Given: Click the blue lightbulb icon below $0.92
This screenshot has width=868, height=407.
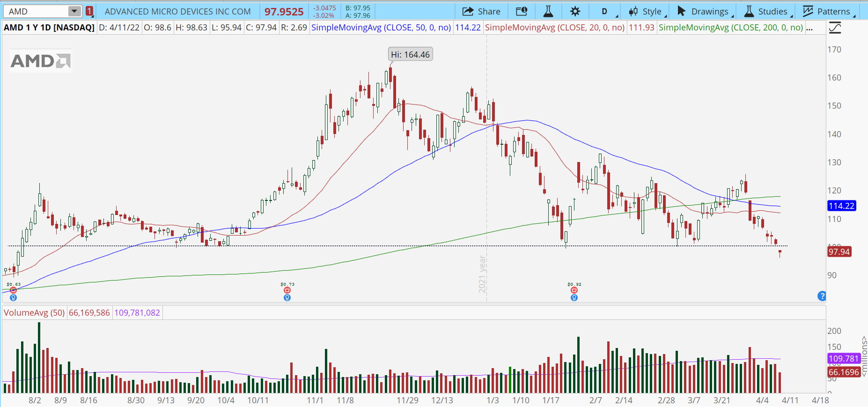Looking at the screenshot, I should click(x=574, y=297).
